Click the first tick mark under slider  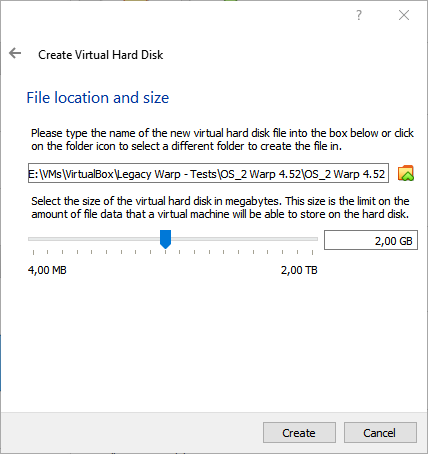(x=33, y=252)
